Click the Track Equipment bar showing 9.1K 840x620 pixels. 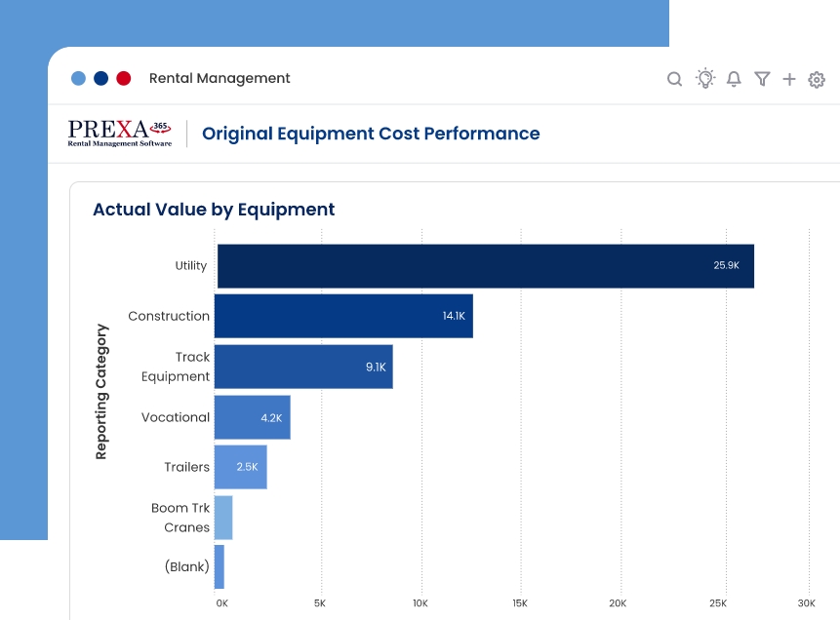coord(303,367)
